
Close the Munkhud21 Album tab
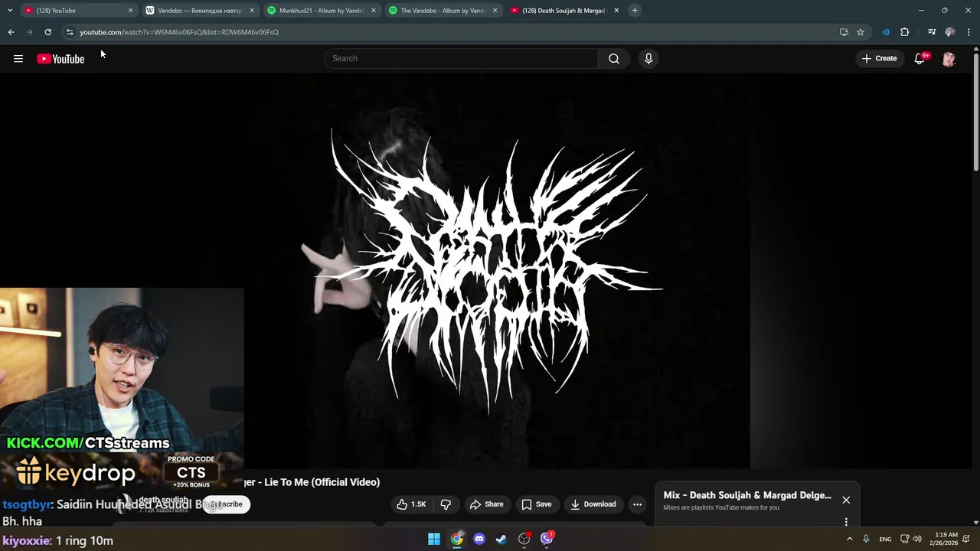(x=374, y=11)
